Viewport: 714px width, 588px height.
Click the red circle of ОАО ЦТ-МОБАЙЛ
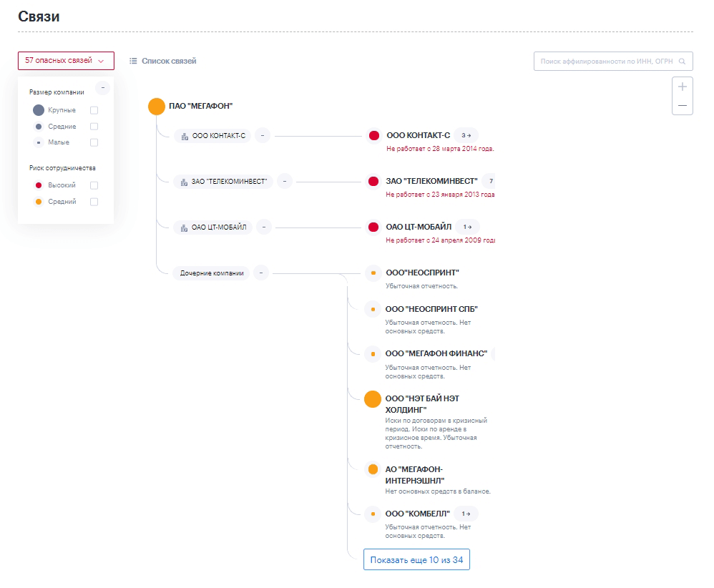coord(373,227)
